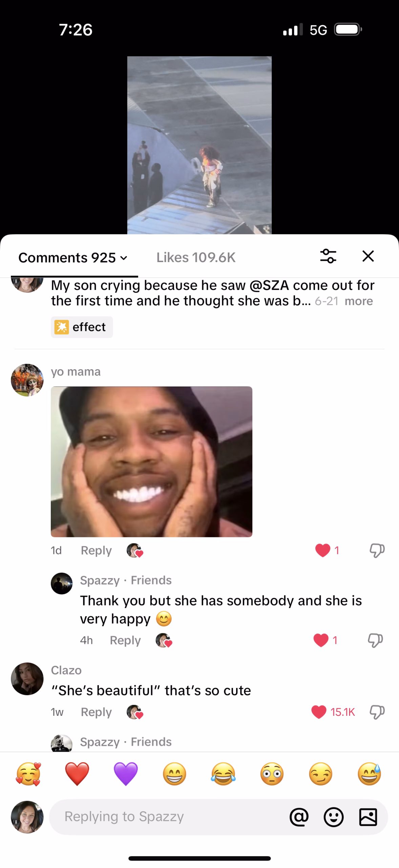This screenshot has width=399, height=868.
Task: Attach an image with the photo icon
Action: pos(368,817)
